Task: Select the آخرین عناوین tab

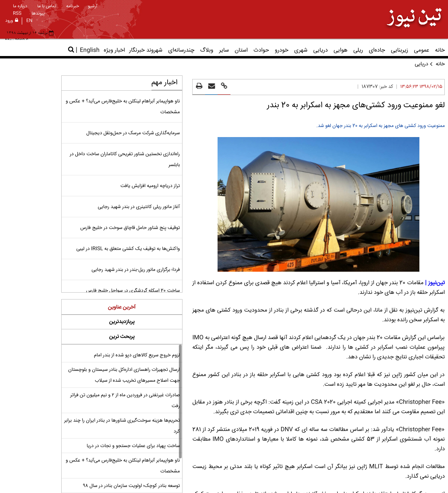Action: 122,307
